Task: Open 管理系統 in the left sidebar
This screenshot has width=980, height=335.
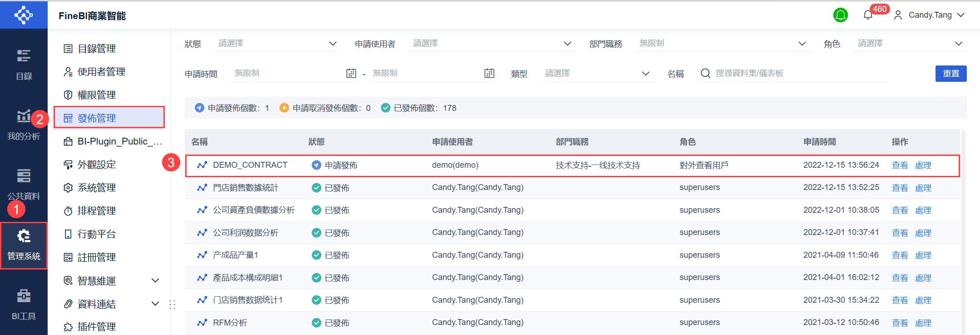Action: click(x=24, y=245)
